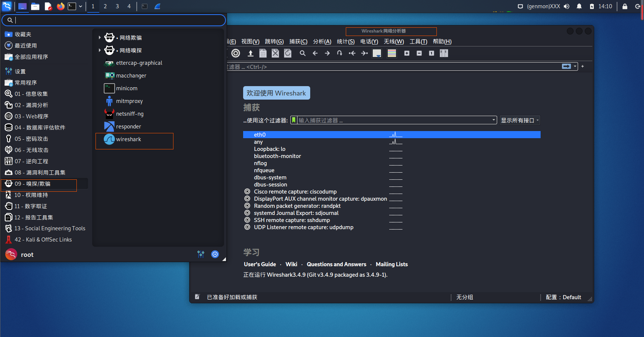Click the capture filter input field

(394, 120)
